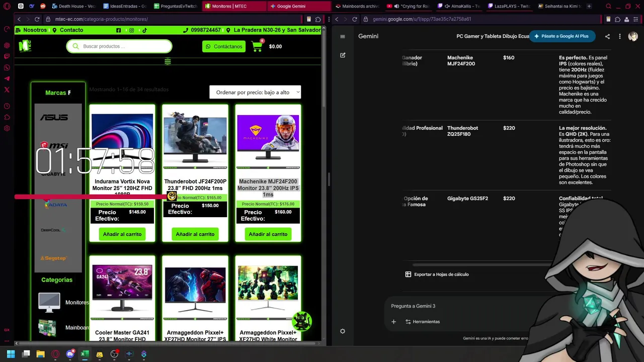Screen dimensions: 644x362
Task: Filter by ASUS brand logo
Action: pyautogui.click(x=54, y=117)
